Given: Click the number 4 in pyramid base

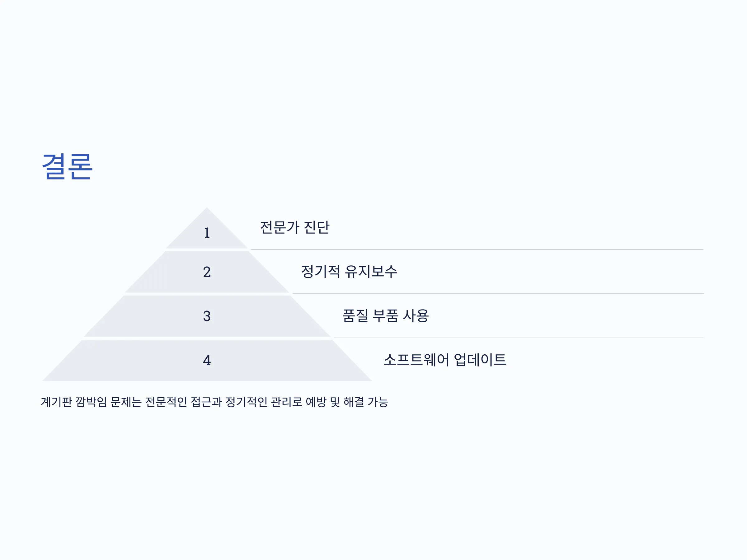Looking at the screenshot, I should pyautogui.click(x=207, y=361).
